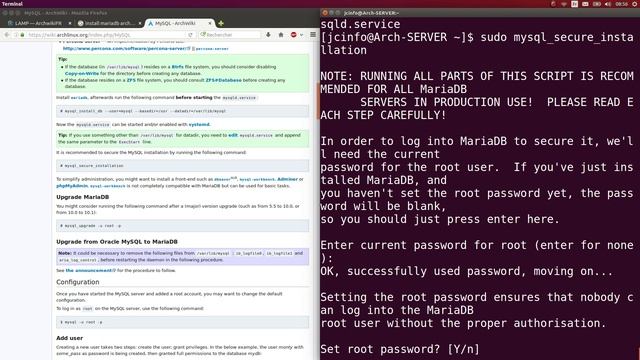Click Firefox page vertical scrollbar thumb
Screen dimensions: 640x360
(318, 101)
